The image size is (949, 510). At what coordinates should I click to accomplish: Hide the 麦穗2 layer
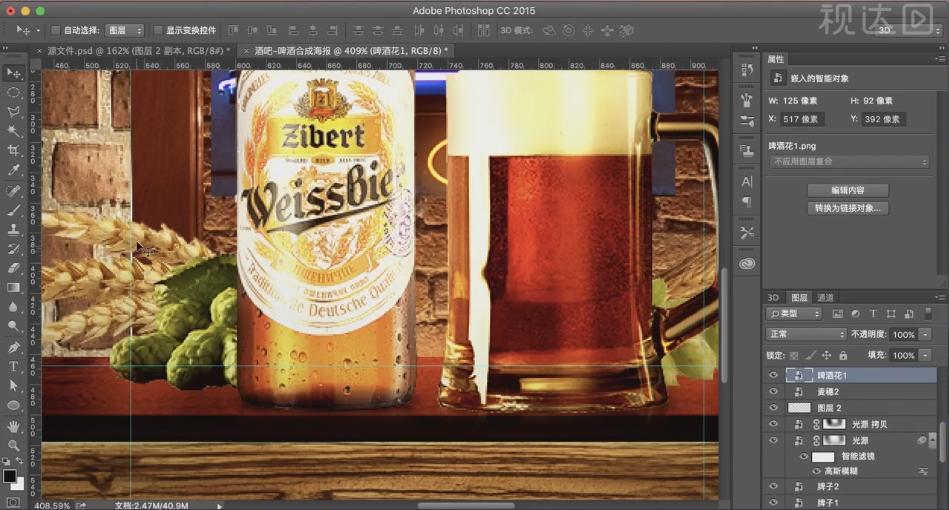[x=772, y=392]
